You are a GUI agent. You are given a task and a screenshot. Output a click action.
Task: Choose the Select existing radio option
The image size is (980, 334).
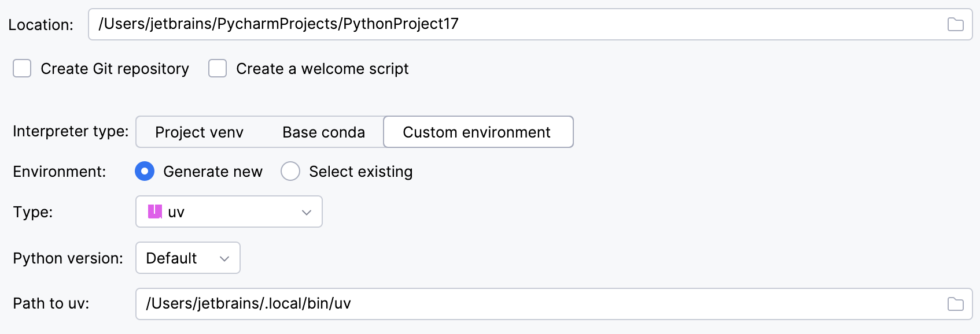[290, 171]
